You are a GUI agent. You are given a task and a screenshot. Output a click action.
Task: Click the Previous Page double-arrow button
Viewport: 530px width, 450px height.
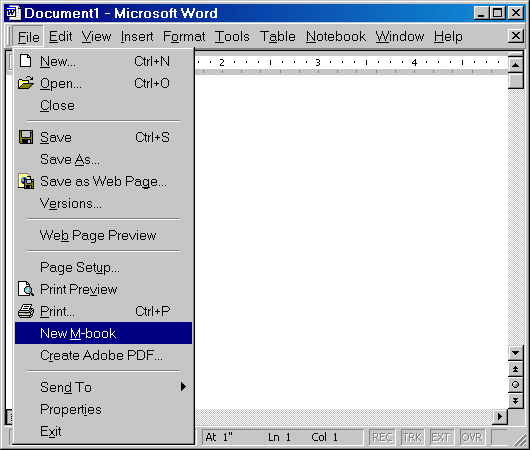pos(515,369)
